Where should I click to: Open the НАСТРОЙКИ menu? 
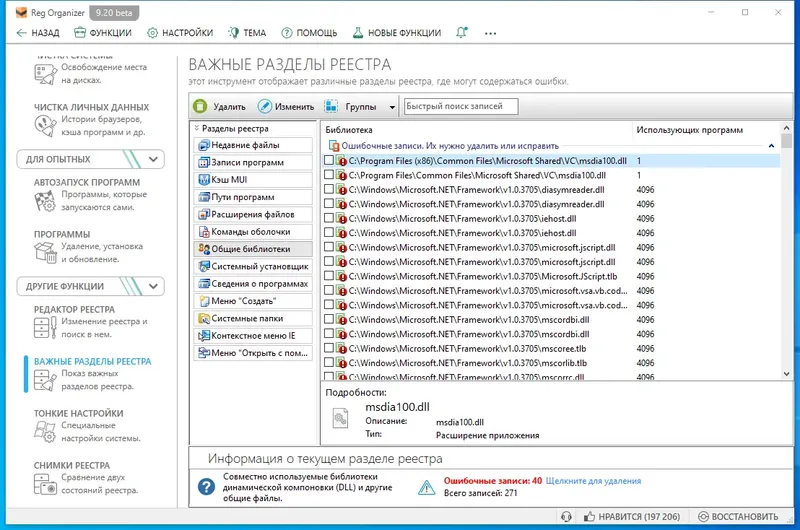click(180, 33)
